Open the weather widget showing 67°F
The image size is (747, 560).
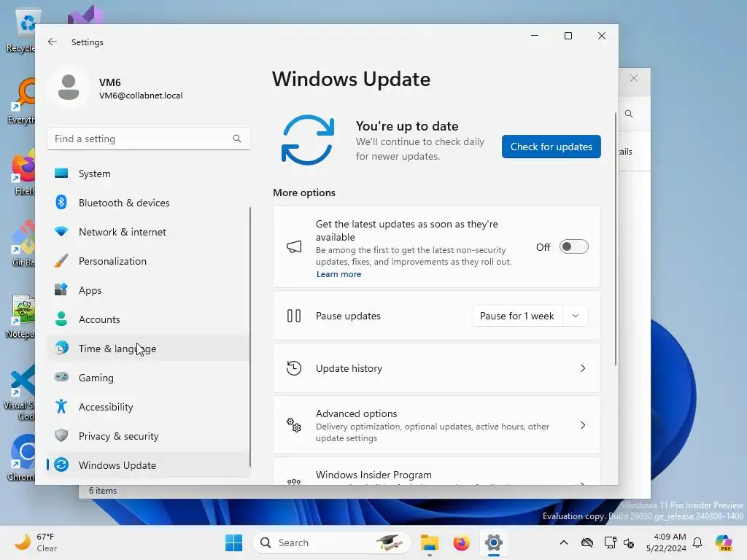36,542
